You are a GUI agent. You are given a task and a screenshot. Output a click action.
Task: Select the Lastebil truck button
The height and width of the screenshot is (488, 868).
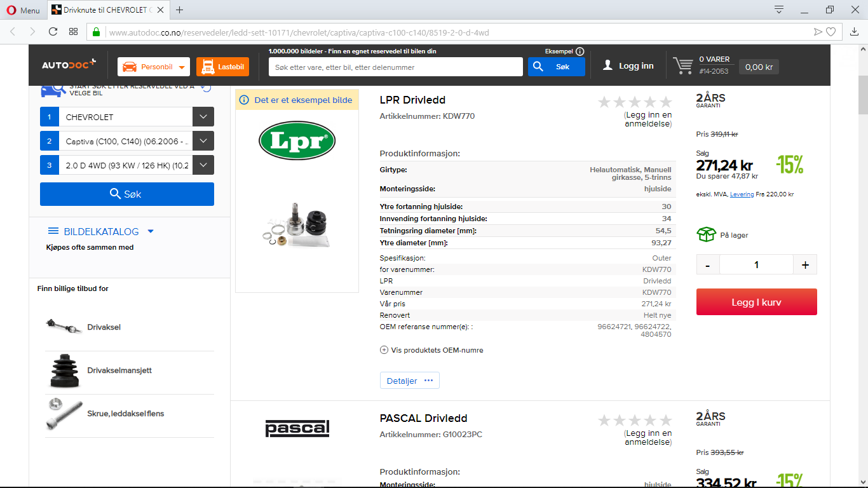tap(222, 67)
